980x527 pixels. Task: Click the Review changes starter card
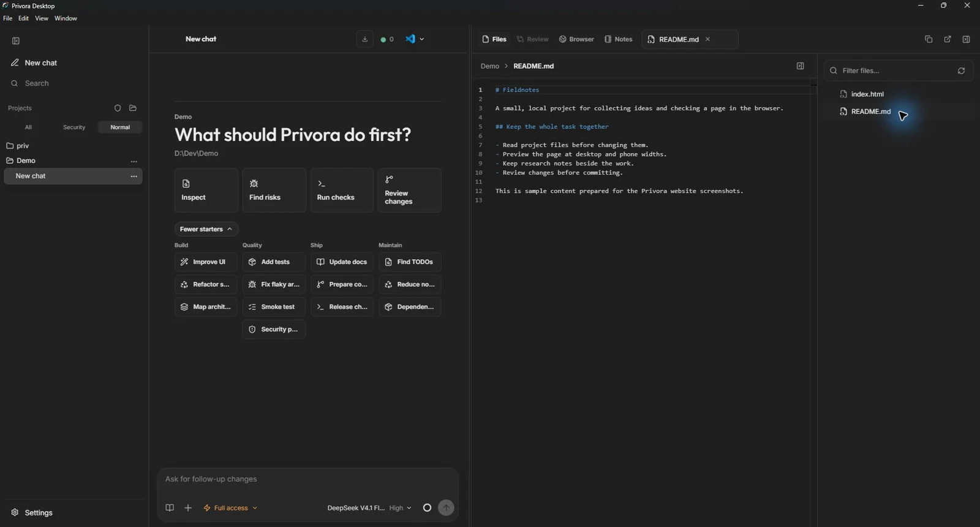(410, 191)
